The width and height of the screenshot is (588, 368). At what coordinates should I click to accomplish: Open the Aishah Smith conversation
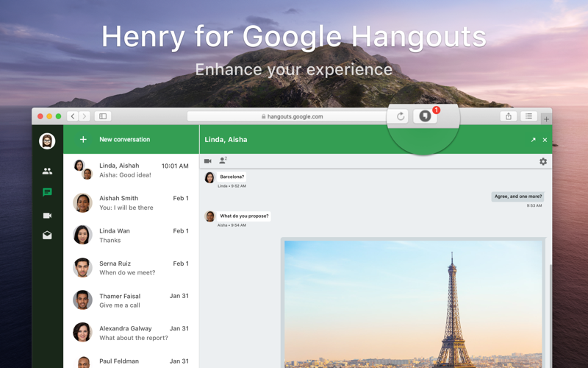[132, 203]
